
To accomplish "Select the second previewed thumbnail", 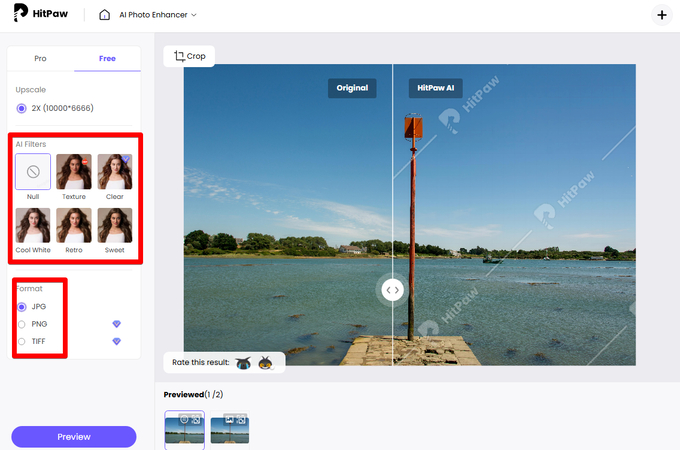I will (x=230, y=429).
